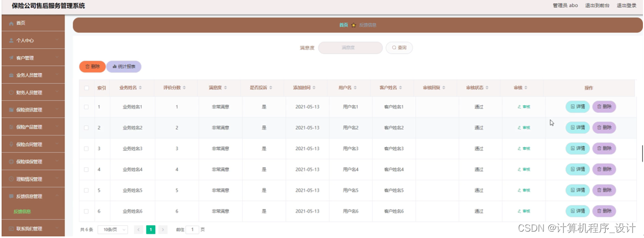This screenshot has width=644, height=238.
Task: Click the 保险资讯管理 sidebar icon
Action: click(12, 110)
